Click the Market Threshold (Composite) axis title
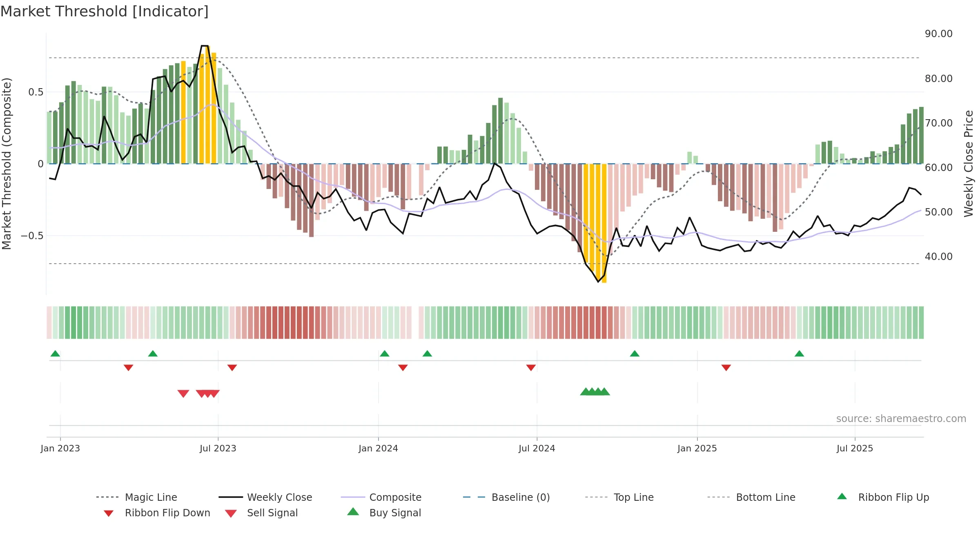This screenshot has width=980, height=551. click(x=7, y=164)
